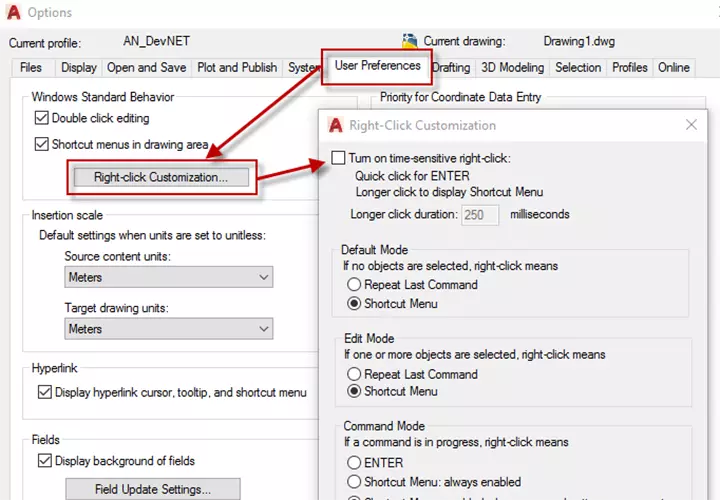The image size is (720, 500).
Task: Choose Repeat Last Command in Edit Mode
Action: coord(354,374)
